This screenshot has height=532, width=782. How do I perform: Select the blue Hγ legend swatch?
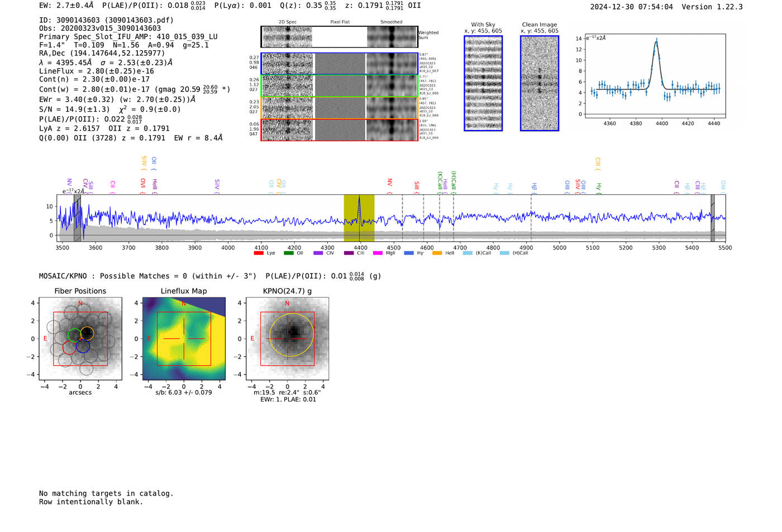pos(409,253)
